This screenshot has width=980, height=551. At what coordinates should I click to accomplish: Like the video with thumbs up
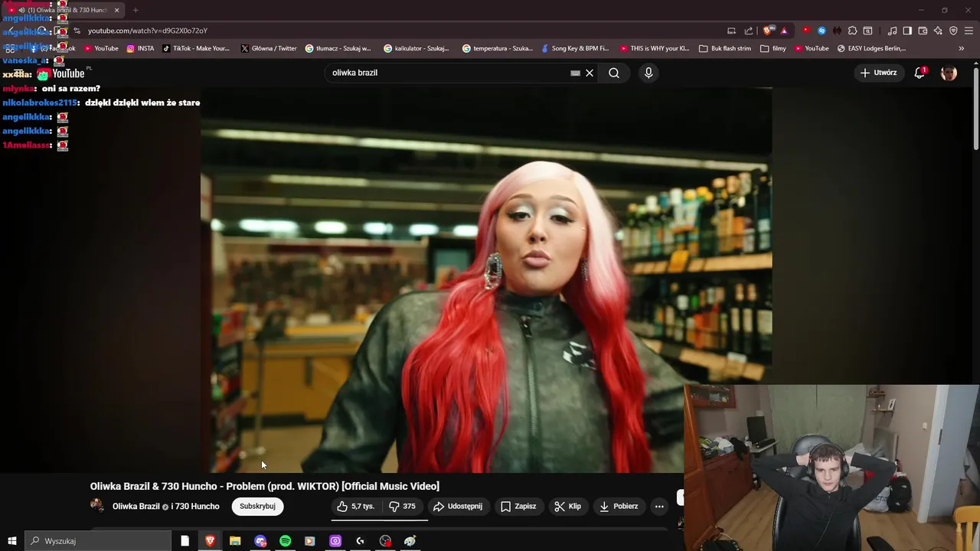click(x=356, y=506)
